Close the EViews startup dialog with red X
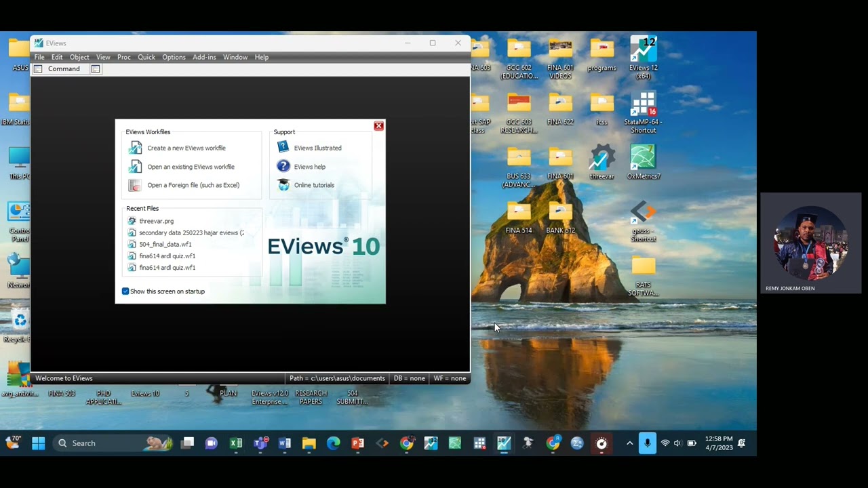 tap(379, 126)
